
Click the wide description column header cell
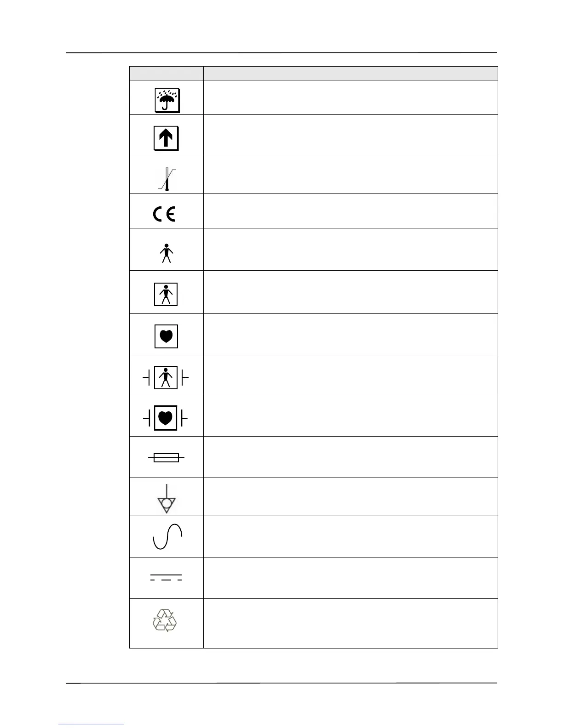pyautogui.click(x=350, y=74)
